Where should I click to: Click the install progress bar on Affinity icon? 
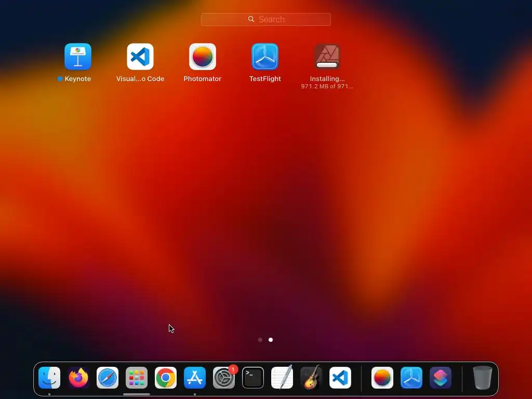(x=327, y=65)
